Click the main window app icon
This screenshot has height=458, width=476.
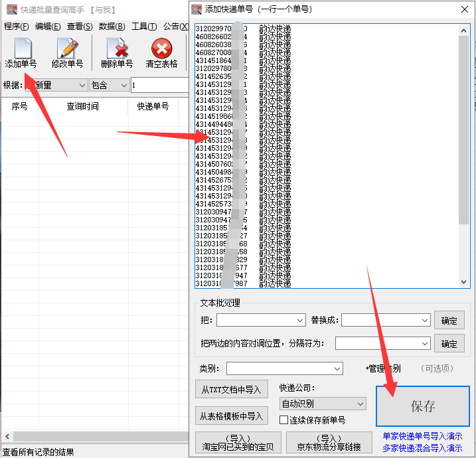11,10
